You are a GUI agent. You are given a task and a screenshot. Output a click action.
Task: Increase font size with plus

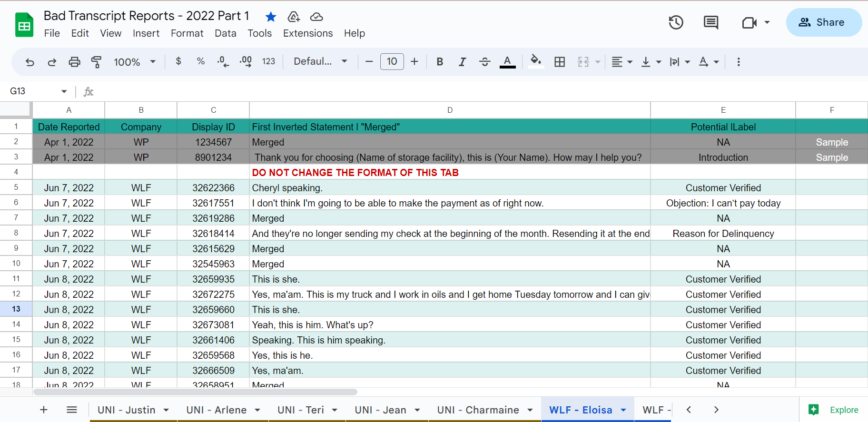click(414, 61)
